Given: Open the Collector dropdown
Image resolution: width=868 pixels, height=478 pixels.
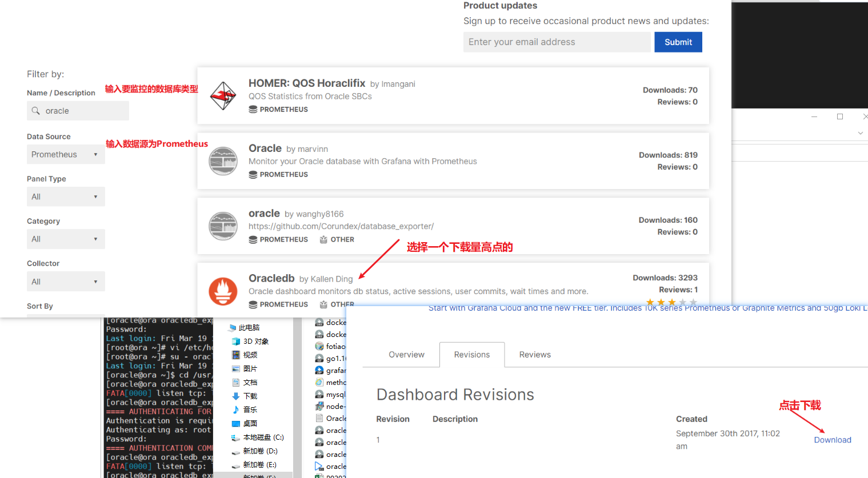Looking at the screenshot, I should [66, 281].
